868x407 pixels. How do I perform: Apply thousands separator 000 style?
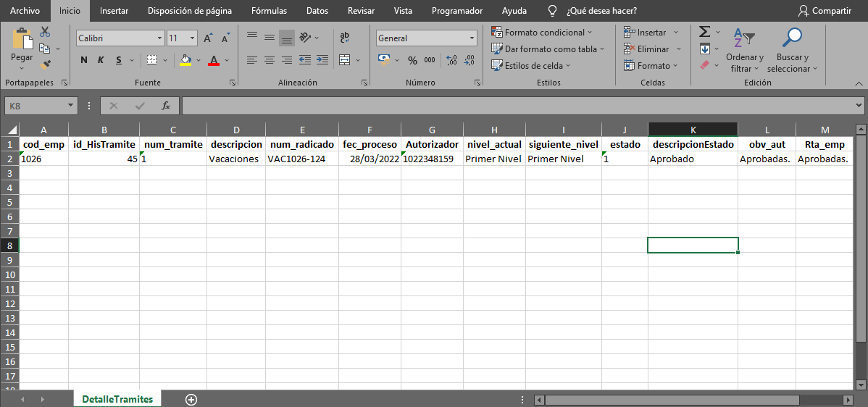pyautogui.click(x=430, y=60)
